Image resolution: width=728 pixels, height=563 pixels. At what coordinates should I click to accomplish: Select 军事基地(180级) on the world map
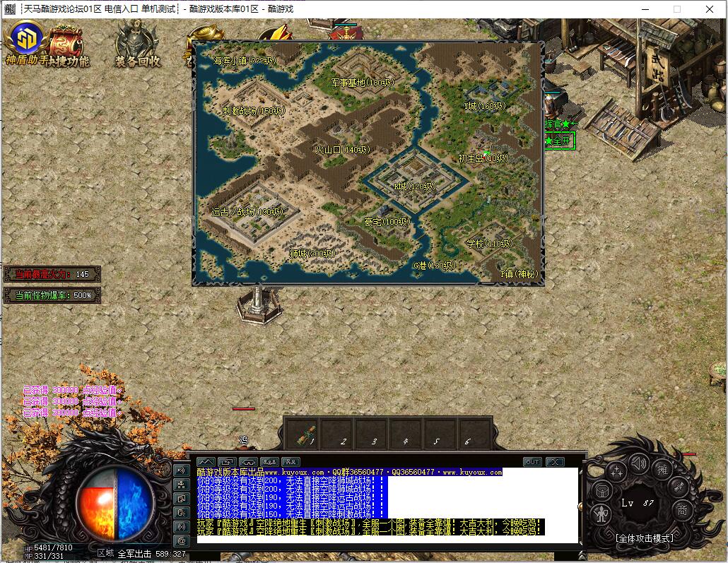(362, 83)
